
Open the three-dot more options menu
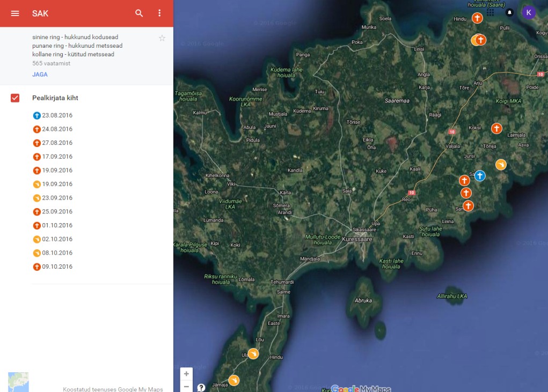159,13
